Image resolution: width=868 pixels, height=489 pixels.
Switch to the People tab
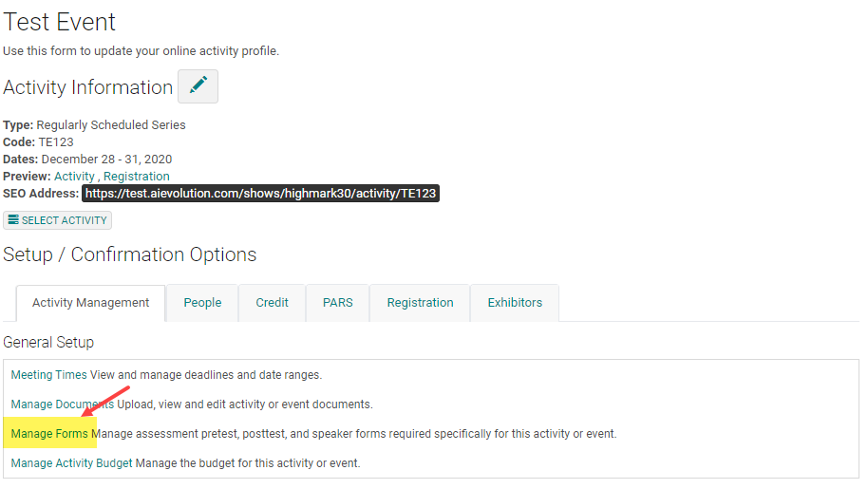(x=202, y=303)
